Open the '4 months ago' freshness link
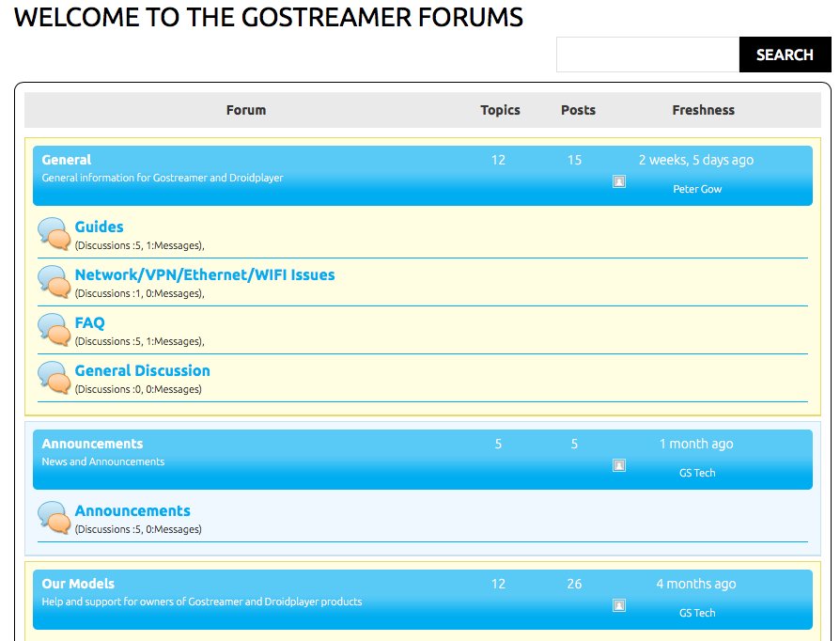 pyautogui.click(x=696, y=584)
